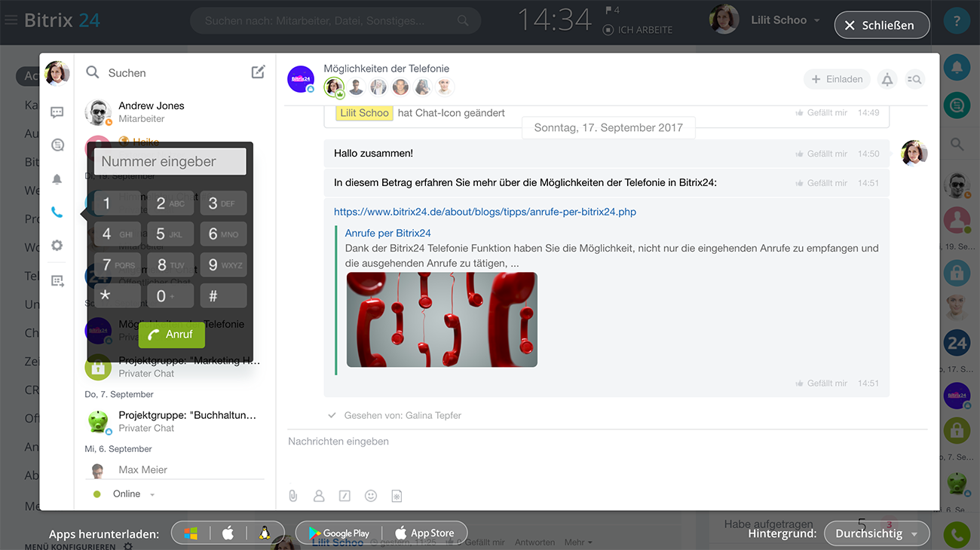Open the public chats sidebar icon

(57, 145)
